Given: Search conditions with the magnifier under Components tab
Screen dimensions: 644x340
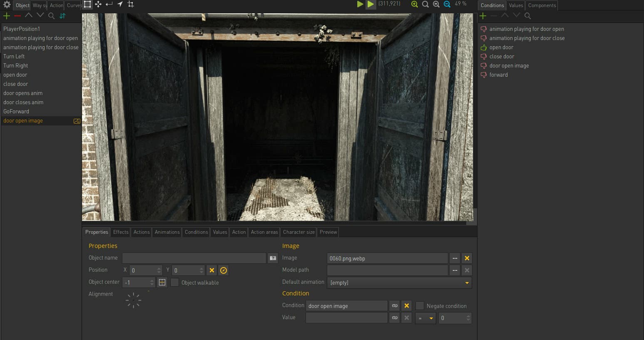Looking at the screenshot, I should click(x=527, y=16).
